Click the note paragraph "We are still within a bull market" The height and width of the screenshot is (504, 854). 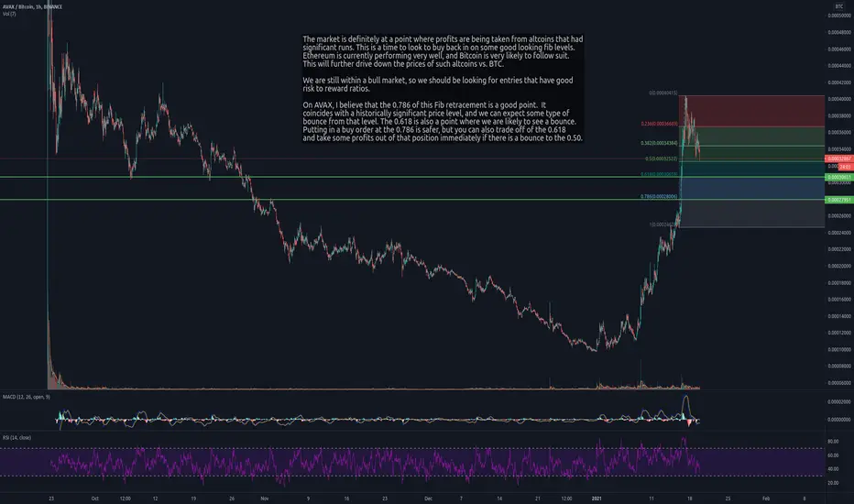coord(438,84)
